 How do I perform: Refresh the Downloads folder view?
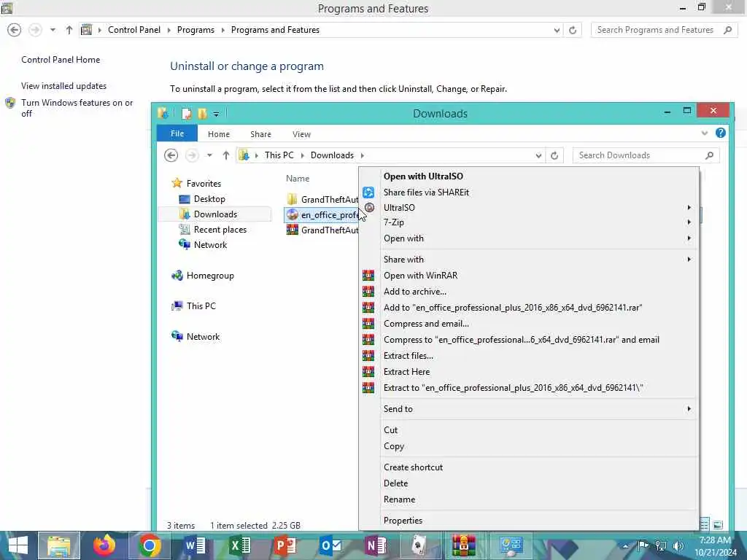click(x=554, y=155)
